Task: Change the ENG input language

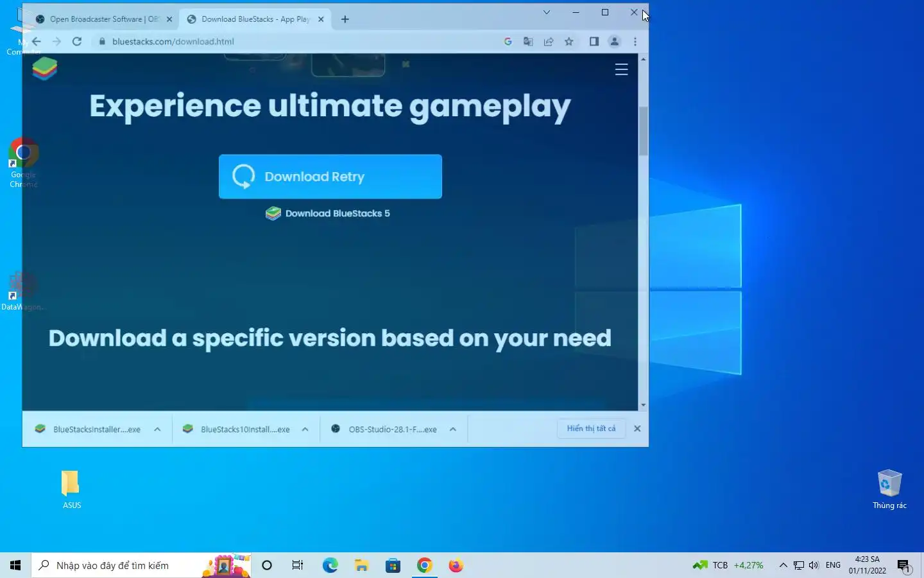Action: 833,565
